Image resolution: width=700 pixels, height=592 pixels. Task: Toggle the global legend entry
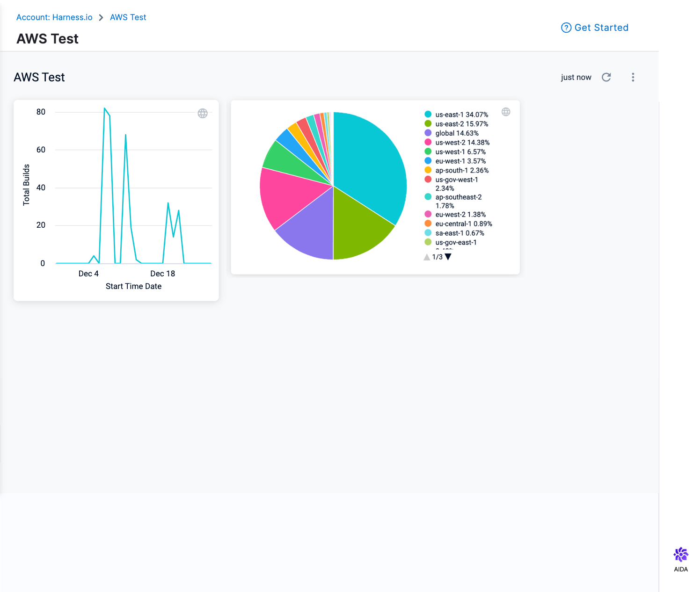(457, 133)
